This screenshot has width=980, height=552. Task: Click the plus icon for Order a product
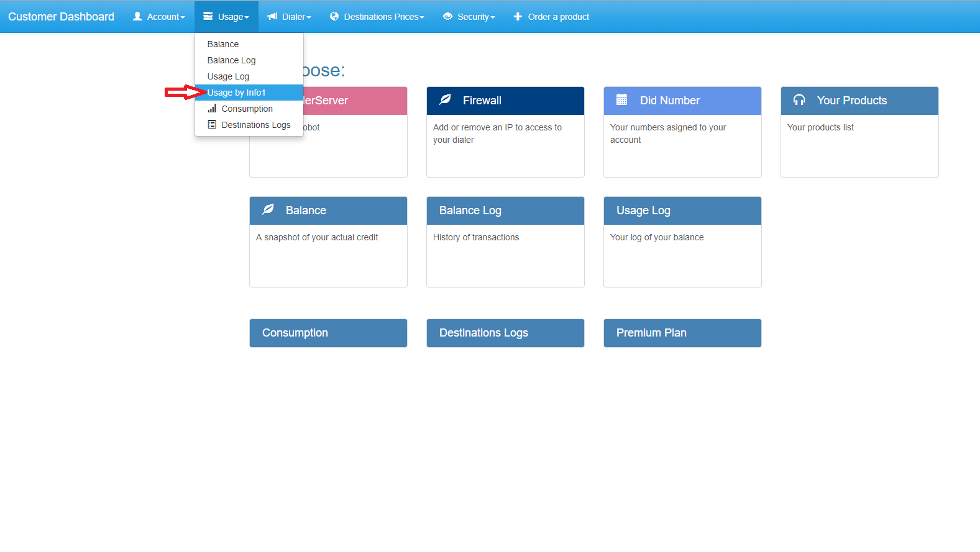click(518, 17)
